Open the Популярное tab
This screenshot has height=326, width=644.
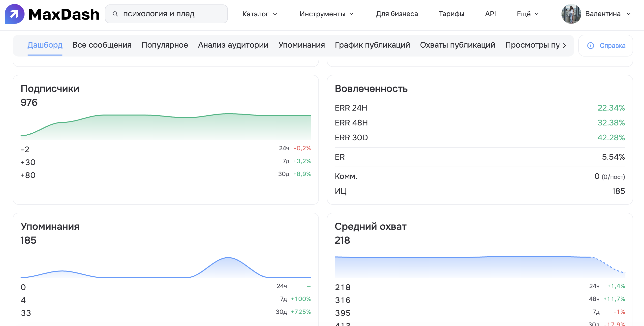[x=164, y=45]
